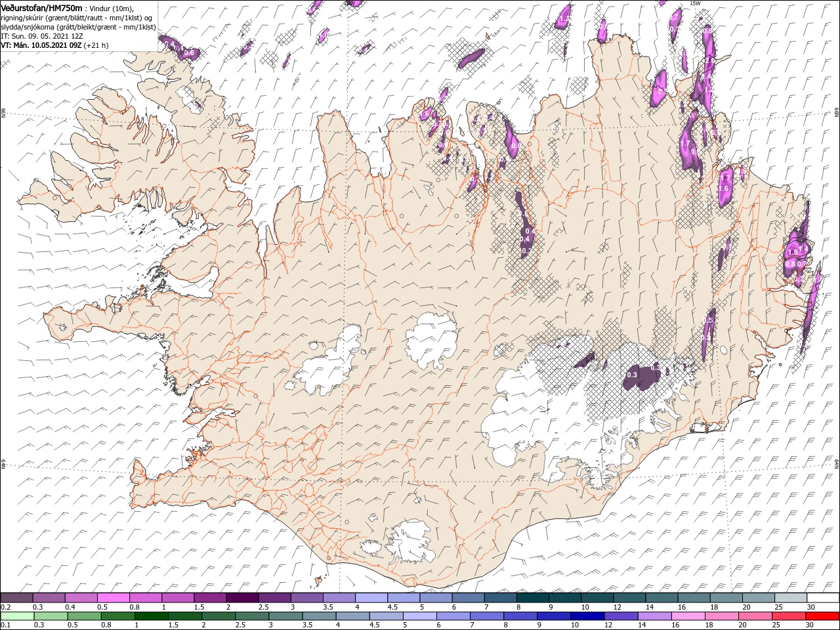Select the royal blue 8 lower legend swatch
The image size is (840, 630).
[x=520, y=616]
